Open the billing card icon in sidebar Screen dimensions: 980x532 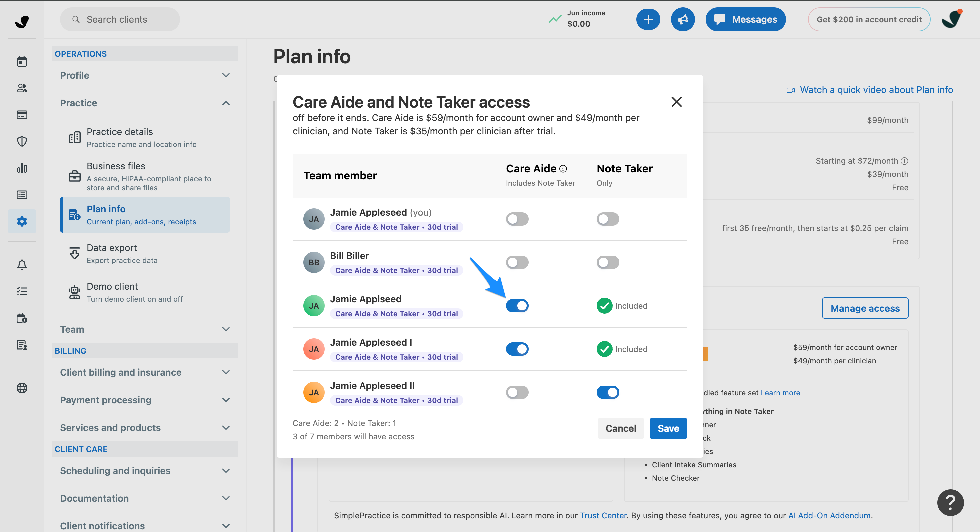point(22,115)
